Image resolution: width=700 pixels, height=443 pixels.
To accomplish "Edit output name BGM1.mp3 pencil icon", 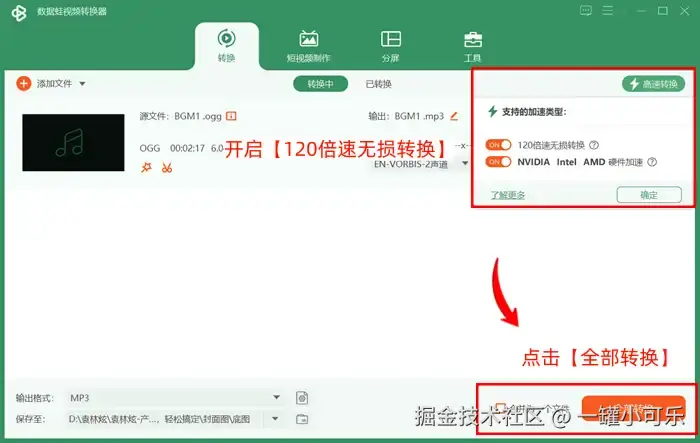I will point(454,116).
